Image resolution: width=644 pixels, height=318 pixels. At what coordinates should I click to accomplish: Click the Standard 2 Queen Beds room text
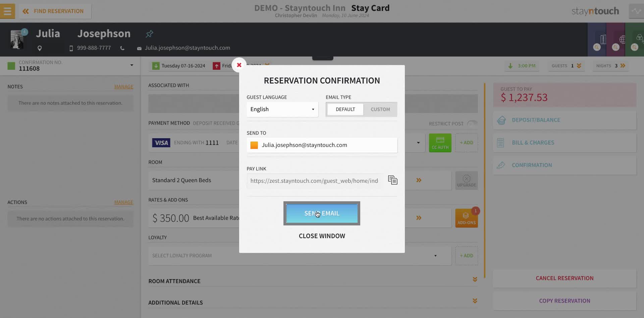[181, 180]
